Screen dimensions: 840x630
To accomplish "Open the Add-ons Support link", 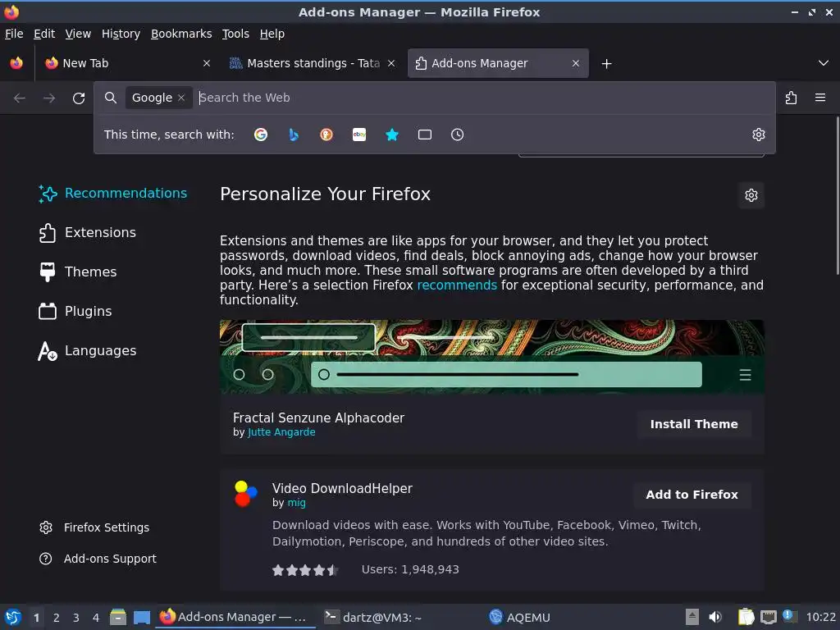I will [98, 559].
